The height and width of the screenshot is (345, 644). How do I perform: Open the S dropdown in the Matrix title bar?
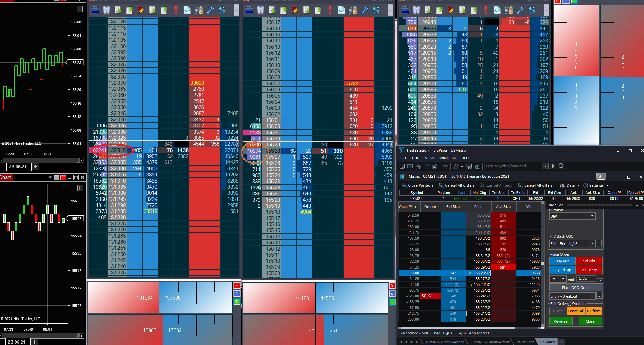pyautogui.click(x=601, y=176)
